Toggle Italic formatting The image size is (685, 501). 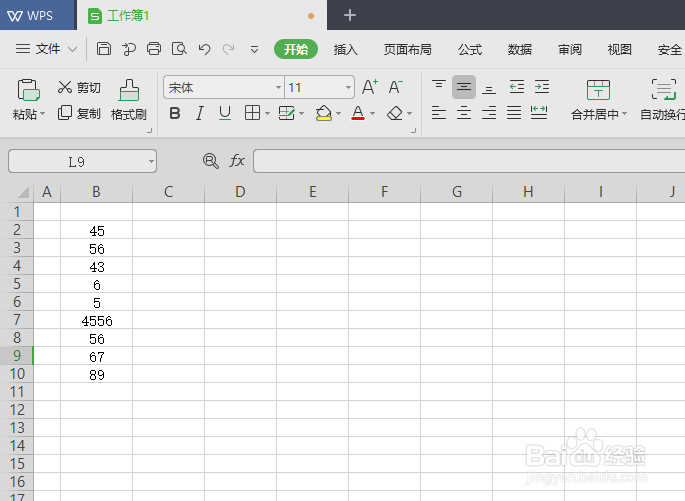coord(200,113)
